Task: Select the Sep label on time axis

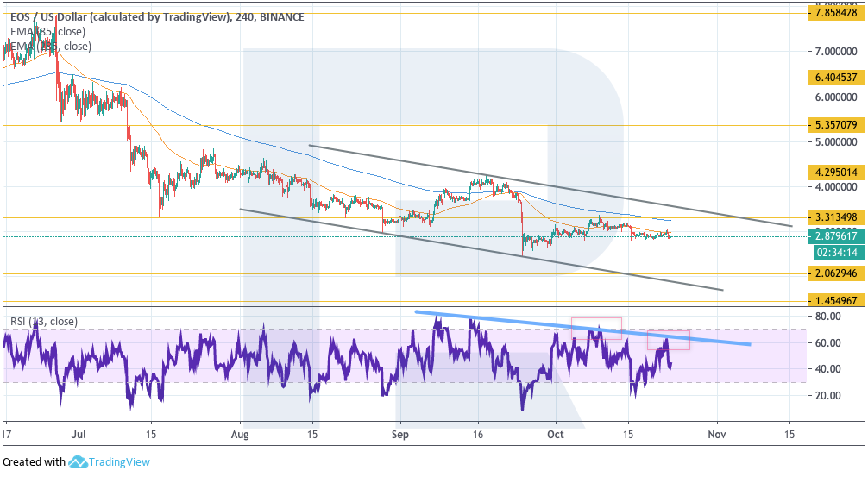Action: (x=400, y=433)
